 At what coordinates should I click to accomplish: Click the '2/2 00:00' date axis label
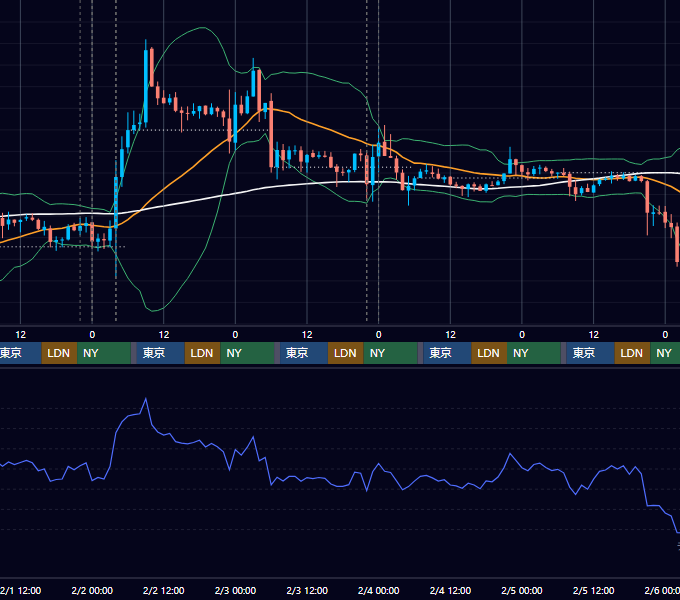92,590
